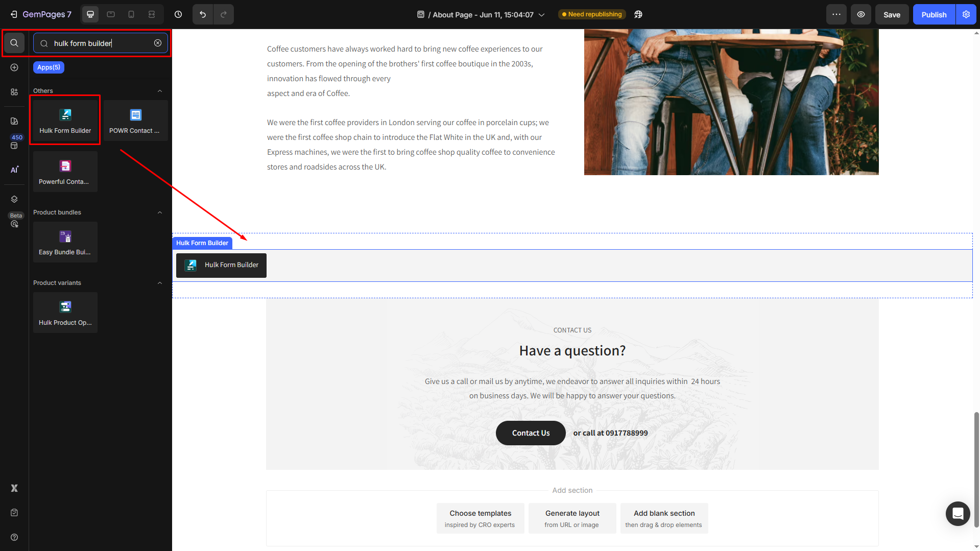
Task: Open the checklist sidebar icon
Action: 14,513
